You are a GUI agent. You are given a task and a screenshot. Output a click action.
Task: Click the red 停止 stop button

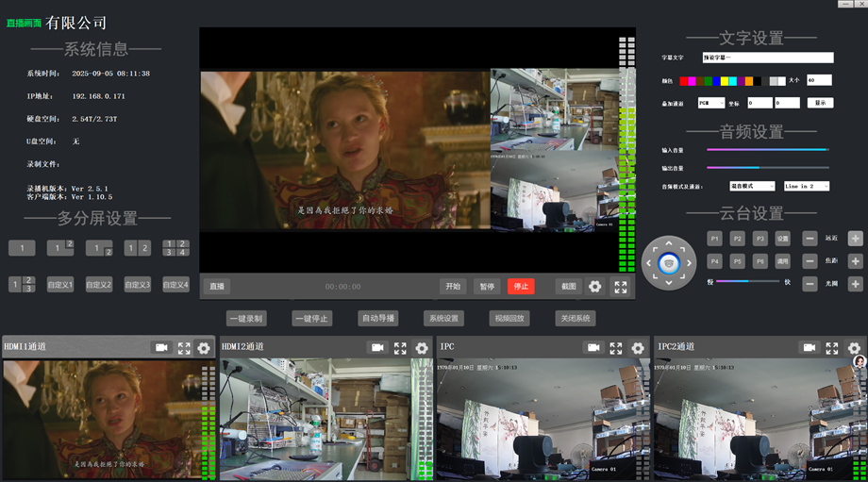coord(520,287)
